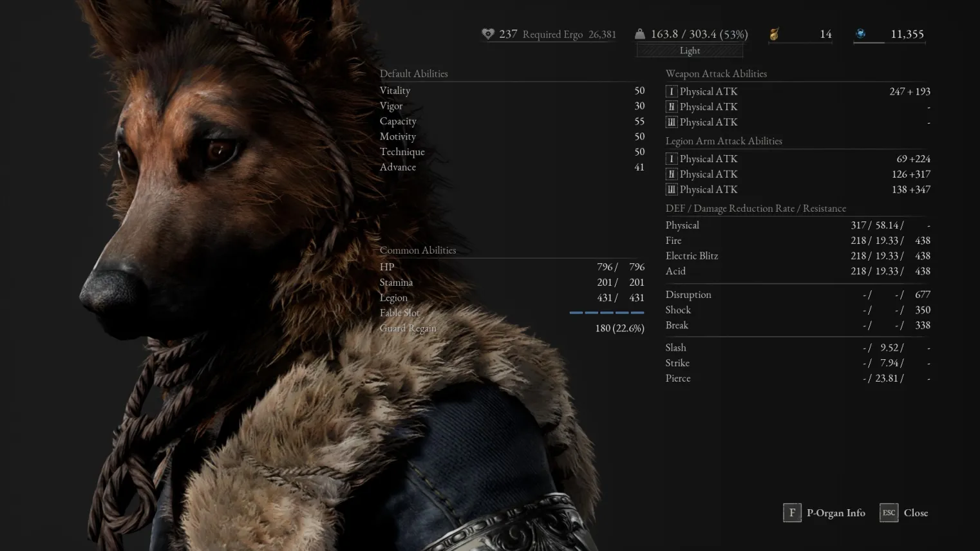The height and width of the screenshot is (551, 980).
Task: Click the level number 237
Action: (x=508, y=34)
